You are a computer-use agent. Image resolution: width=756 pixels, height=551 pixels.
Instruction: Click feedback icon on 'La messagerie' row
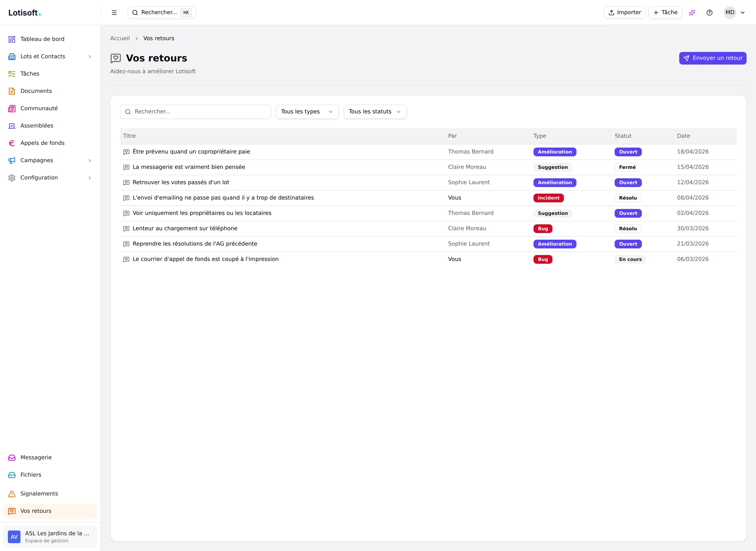click(x=126, y=167)
